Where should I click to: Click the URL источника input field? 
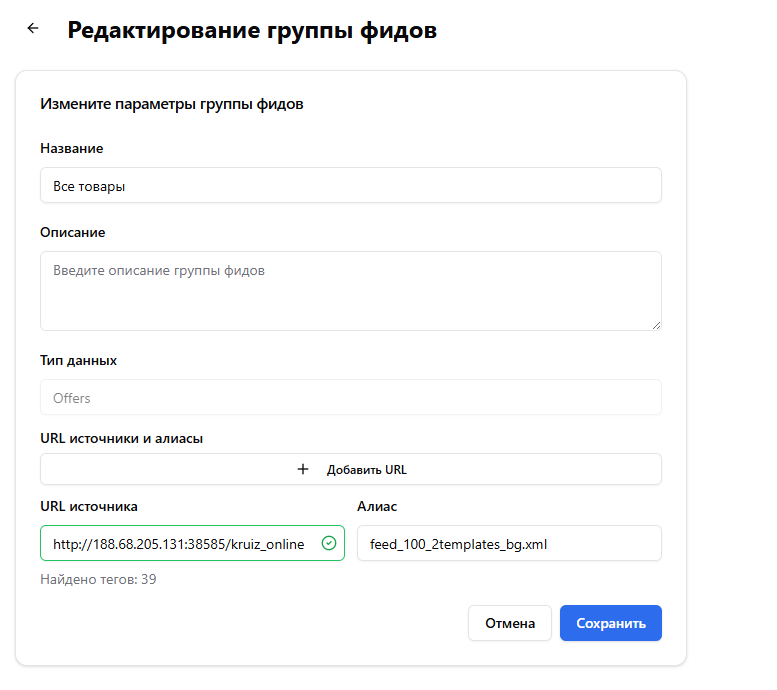click(192, 543)
